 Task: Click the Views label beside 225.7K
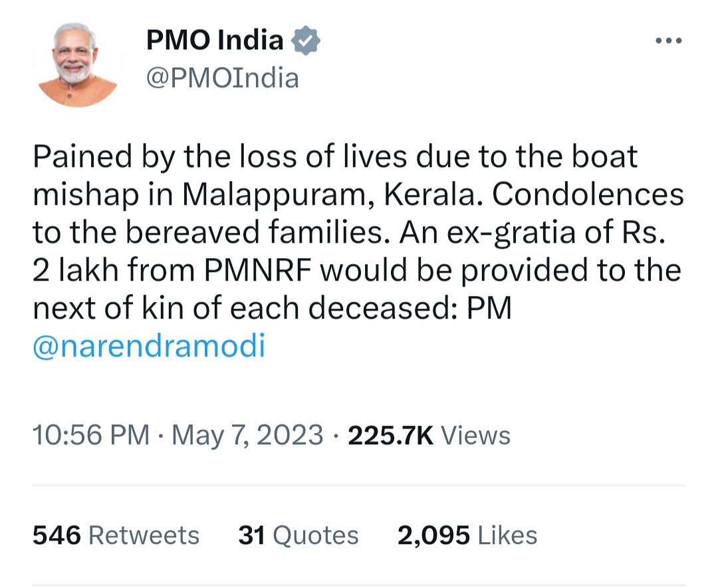tap(475, 435)
